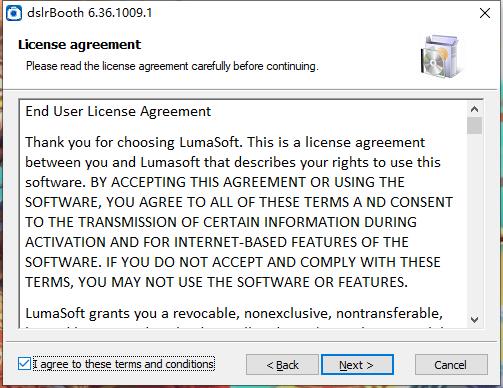This screenshot has width=503, height=388.
Task: Cancel the dslrBooth installation
Action: coord(451,365)
